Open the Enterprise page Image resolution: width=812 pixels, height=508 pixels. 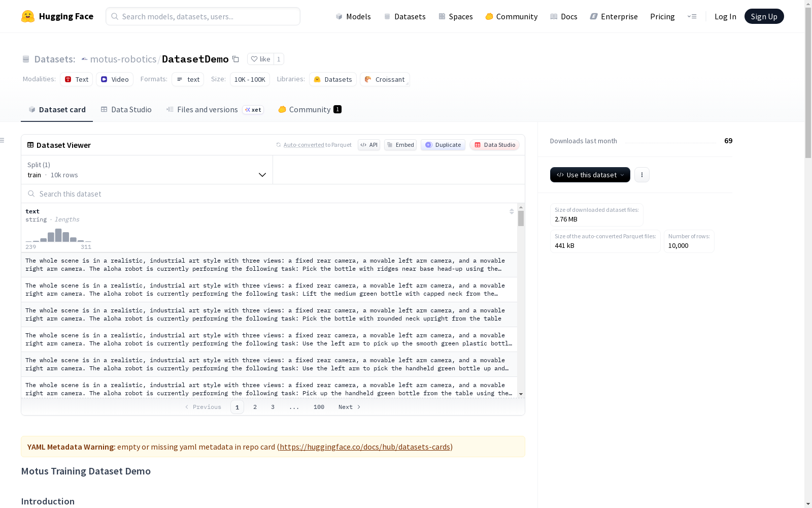click(614, 16)
